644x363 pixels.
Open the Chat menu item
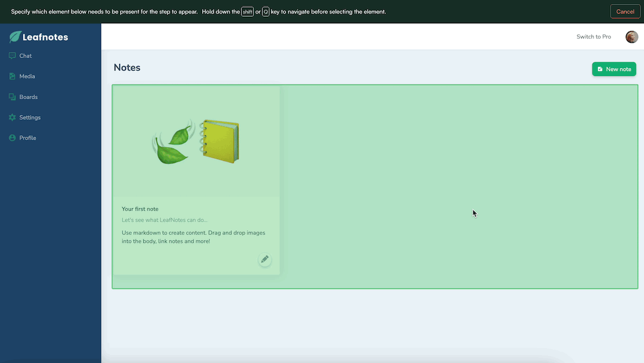tap(26, 56)
